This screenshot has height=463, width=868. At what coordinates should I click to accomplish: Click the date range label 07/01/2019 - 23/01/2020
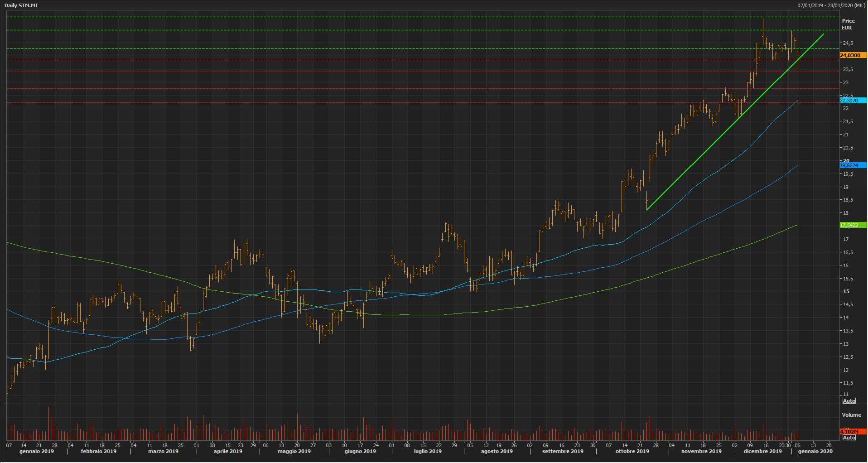[831, 5]
